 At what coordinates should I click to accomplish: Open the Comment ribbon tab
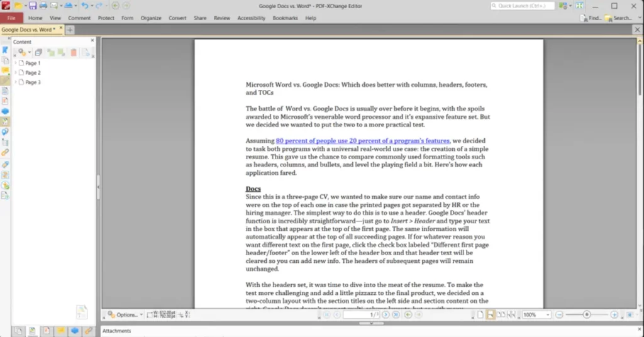[x=79, y=18]
